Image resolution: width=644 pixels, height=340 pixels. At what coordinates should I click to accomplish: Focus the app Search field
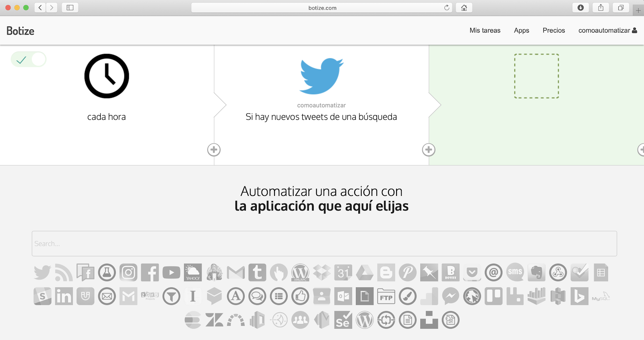click(x=324, y=243)
